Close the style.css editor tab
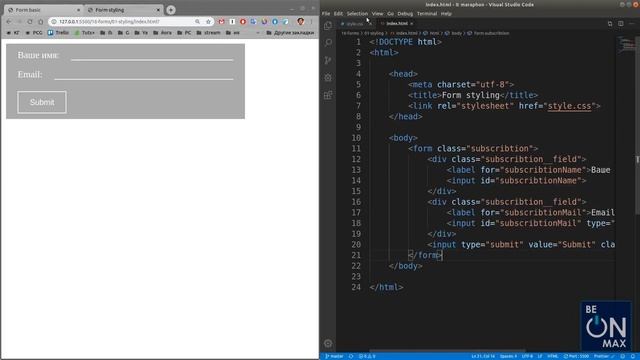Image resolution: width=640 pixels, height=360 pixels. click(x=370, y=24)
